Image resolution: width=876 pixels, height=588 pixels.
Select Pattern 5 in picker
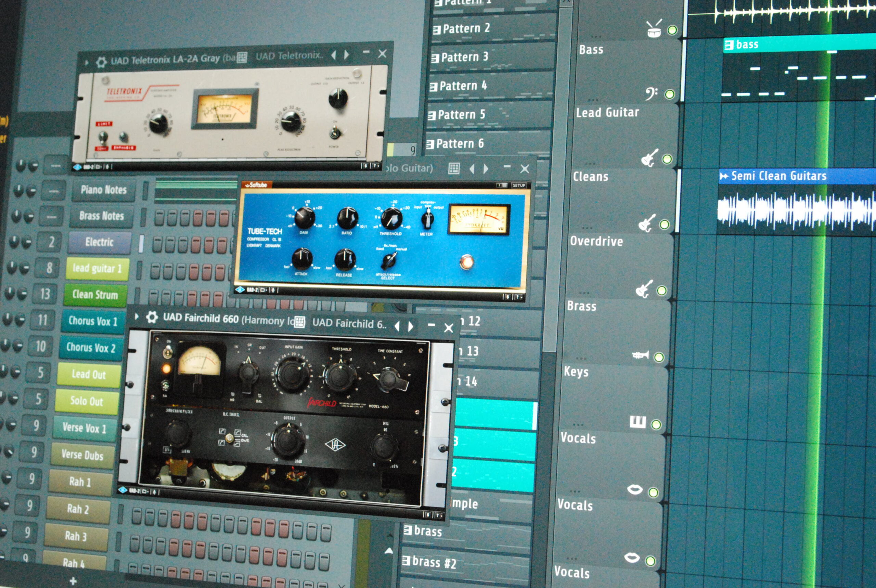[488, 115]
